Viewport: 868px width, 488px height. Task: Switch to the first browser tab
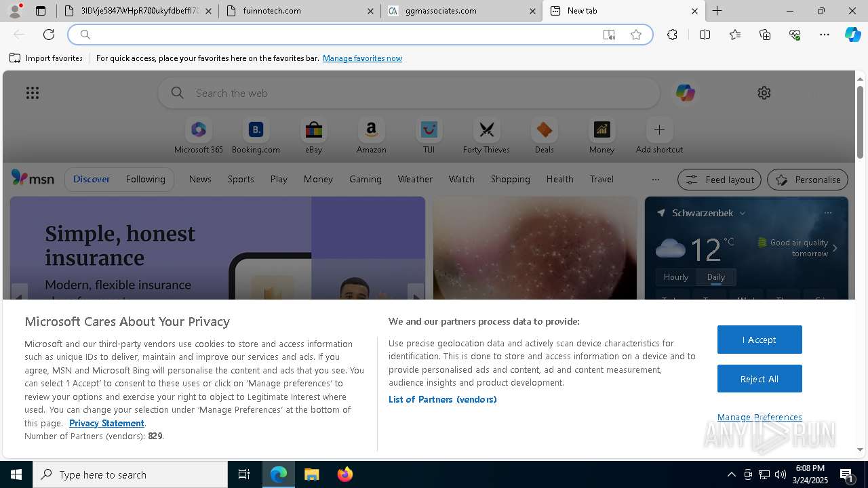(x=138, y=11)
